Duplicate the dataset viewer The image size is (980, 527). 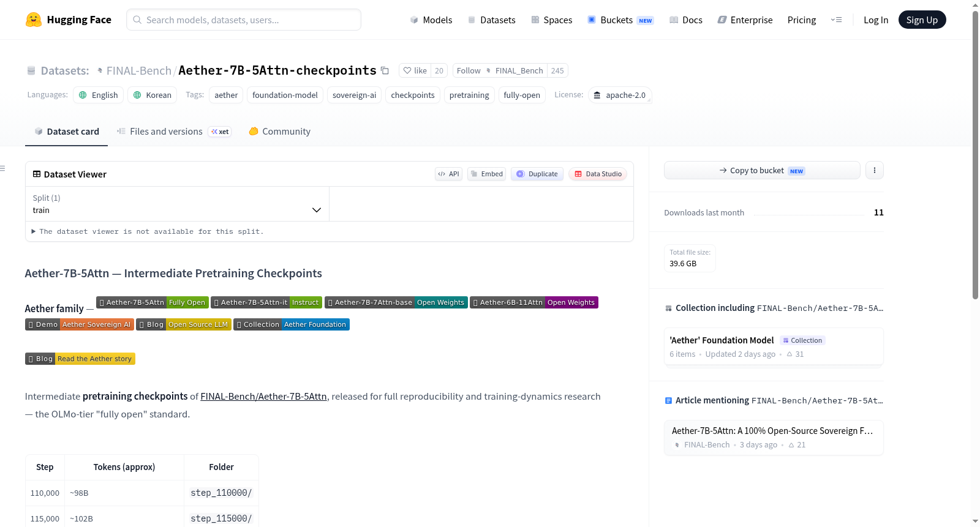click(x=537, y=174)
